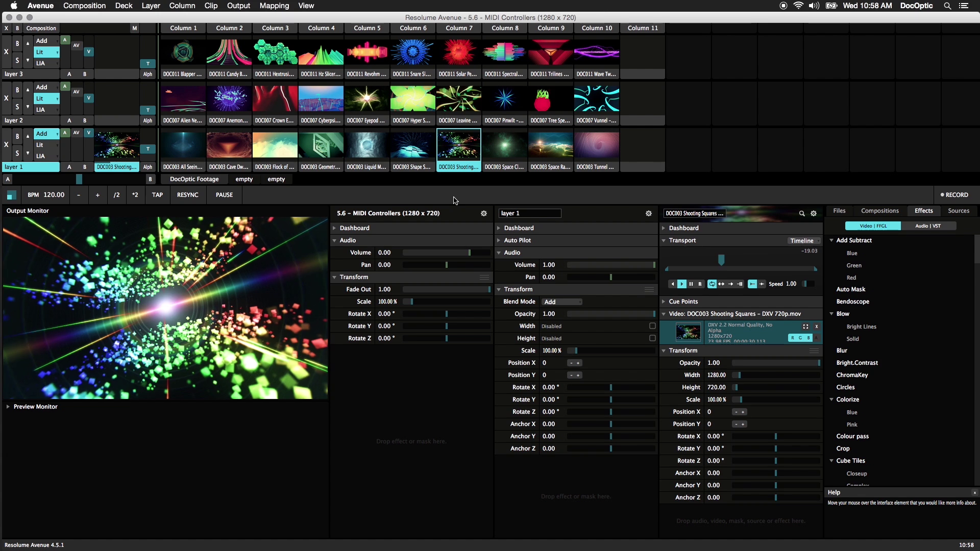The width and height of the screenshot is (980, 551).
Task: Toggle Bypass B on layer 2
Action: tap(17, 90)
